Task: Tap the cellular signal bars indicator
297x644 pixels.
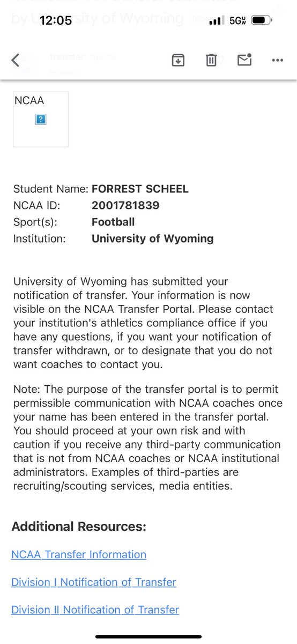Action: tap(215, 21)
